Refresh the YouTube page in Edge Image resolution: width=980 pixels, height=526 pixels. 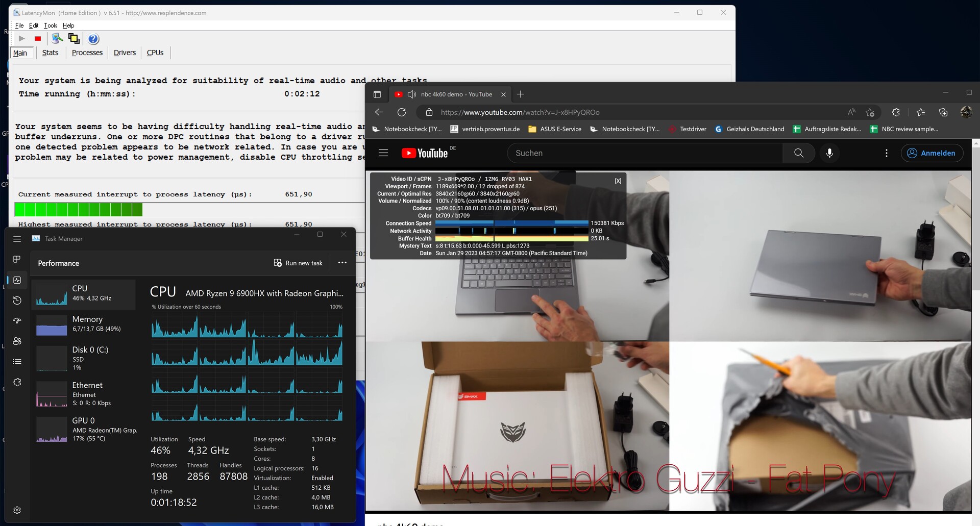[402, 112]
